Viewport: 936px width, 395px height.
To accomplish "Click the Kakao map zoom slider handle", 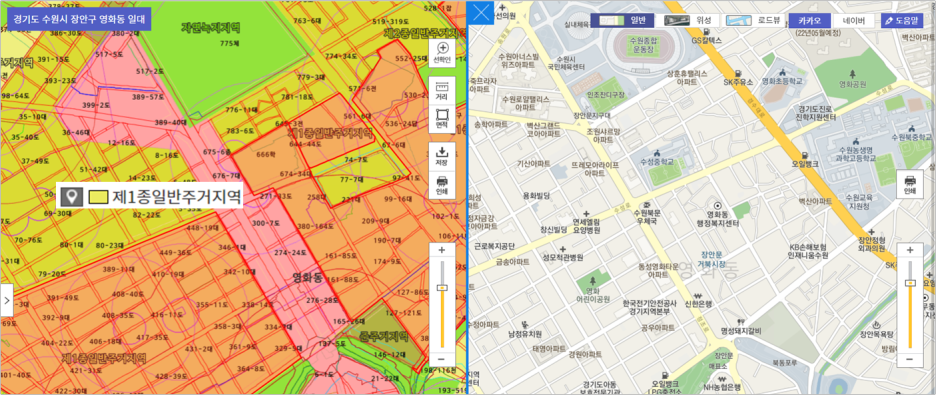I will point(910,282).
